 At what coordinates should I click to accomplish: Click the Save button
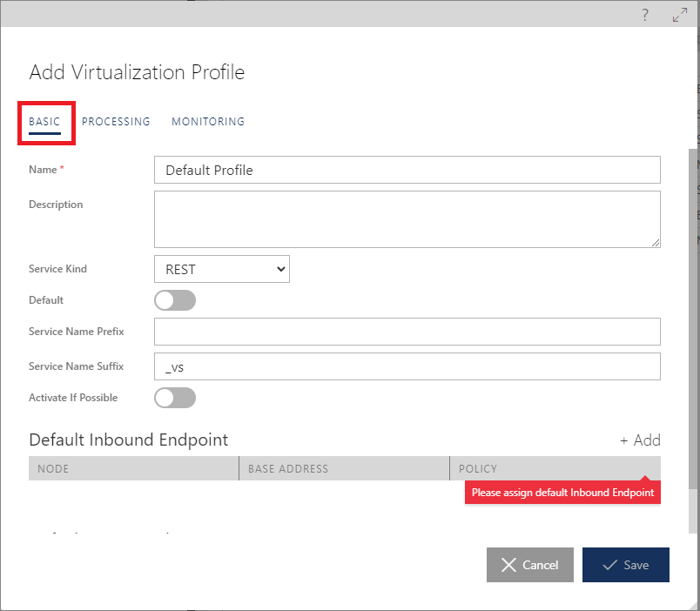point(625,565)
